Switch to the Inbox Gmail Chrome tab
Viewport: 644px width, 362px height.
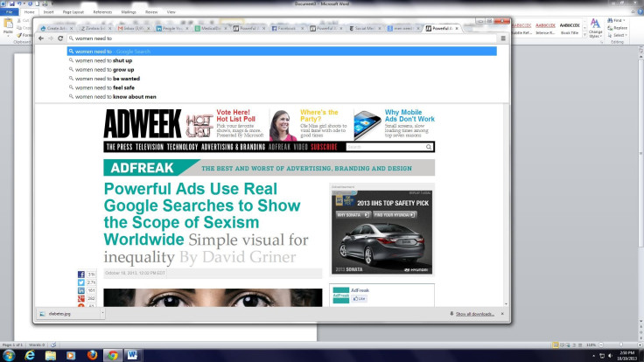(x=134, y=28)
